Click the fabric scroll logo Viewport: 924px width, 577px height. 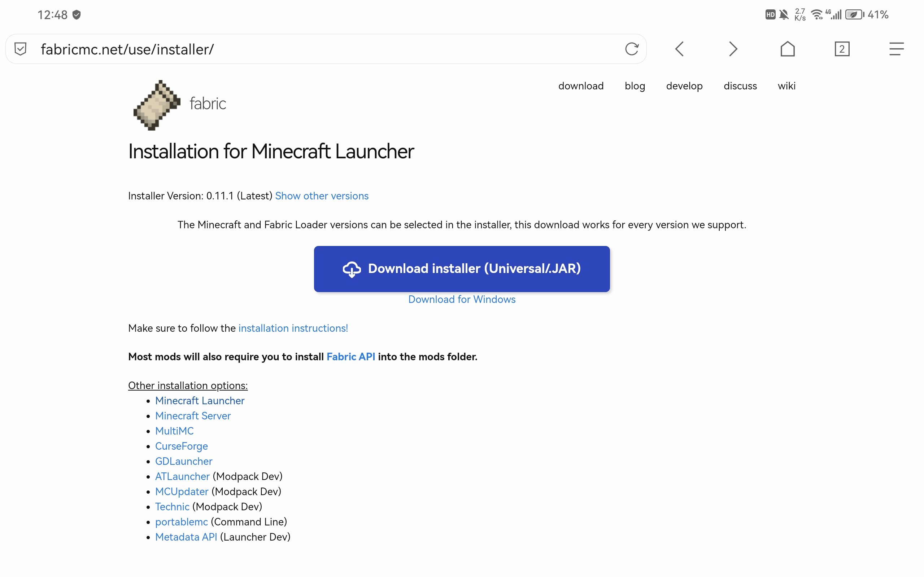point(157,105)
